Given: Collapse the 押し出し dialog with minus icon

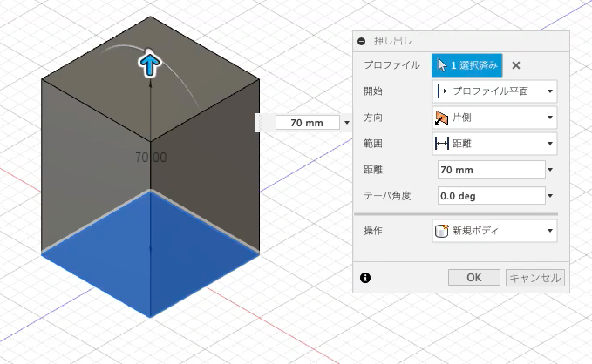Looking at the screenshot, I should [x=361, y=41].
